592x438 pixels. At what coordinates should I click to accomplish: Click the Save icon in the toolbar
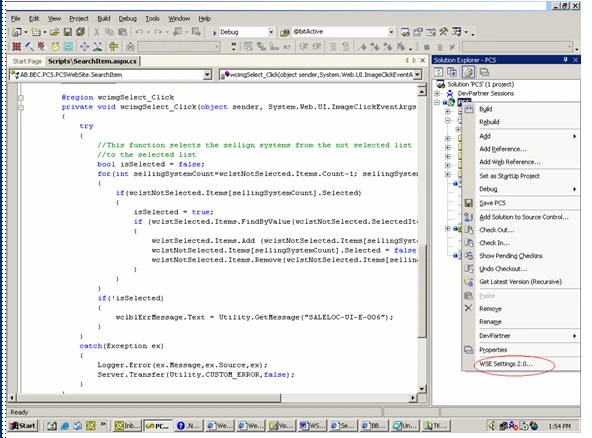coord(68,32)
